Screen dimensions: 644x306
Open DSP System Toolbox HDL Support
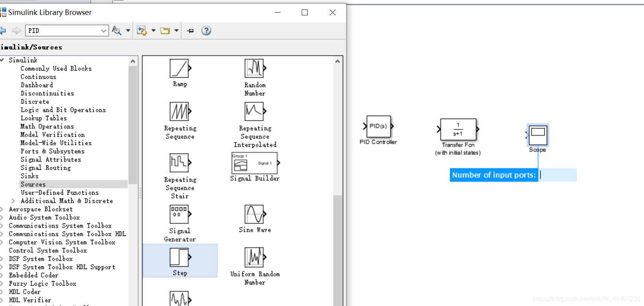click(x=62, y=267)
